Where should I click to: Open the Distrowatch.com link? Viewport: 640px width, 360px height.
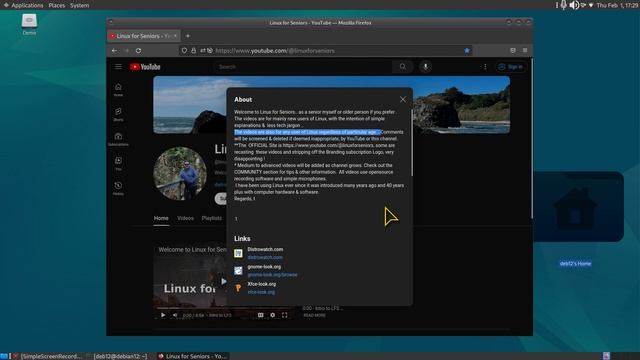(x=265, y=258)
